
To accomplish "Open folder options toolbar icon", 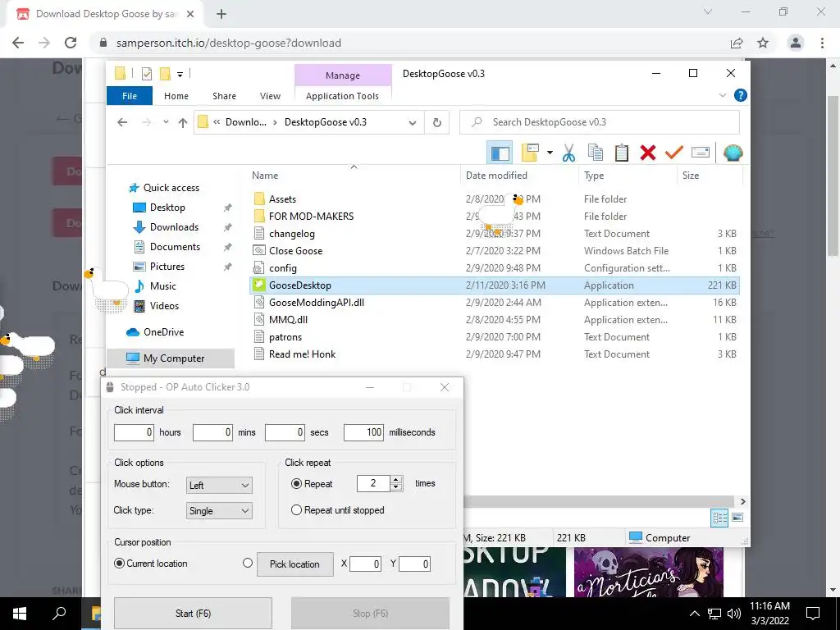I will tap(530, 153).
